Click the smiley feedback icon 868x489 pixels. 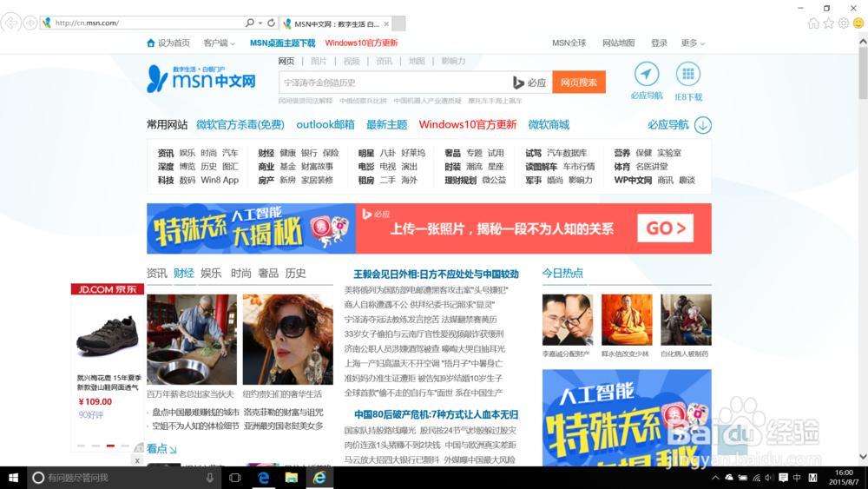coord(858,23)
